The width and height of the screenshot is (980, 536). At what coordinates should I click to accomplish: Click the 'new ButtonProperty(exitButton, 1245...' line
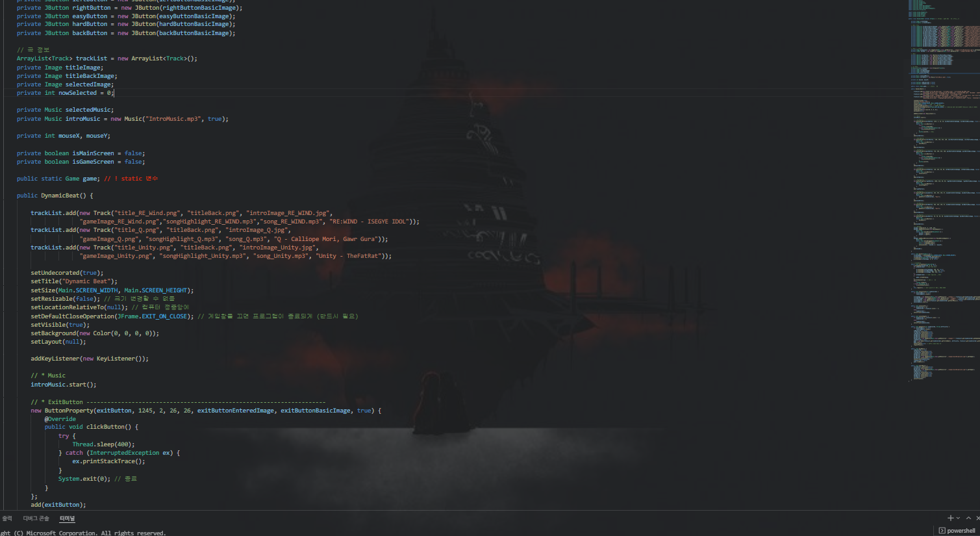[x=206, y=411]
